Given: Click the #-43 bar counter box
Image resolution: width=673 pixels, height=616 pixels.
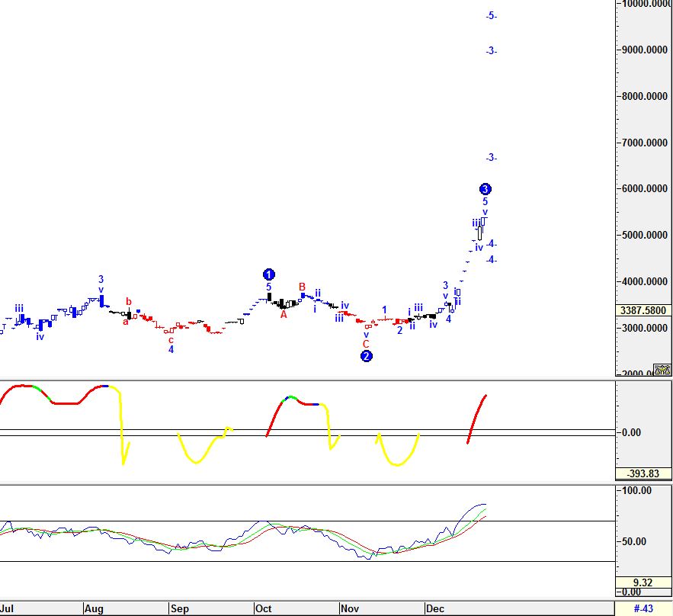Looking at the screenshot, I should pos(644,608).
